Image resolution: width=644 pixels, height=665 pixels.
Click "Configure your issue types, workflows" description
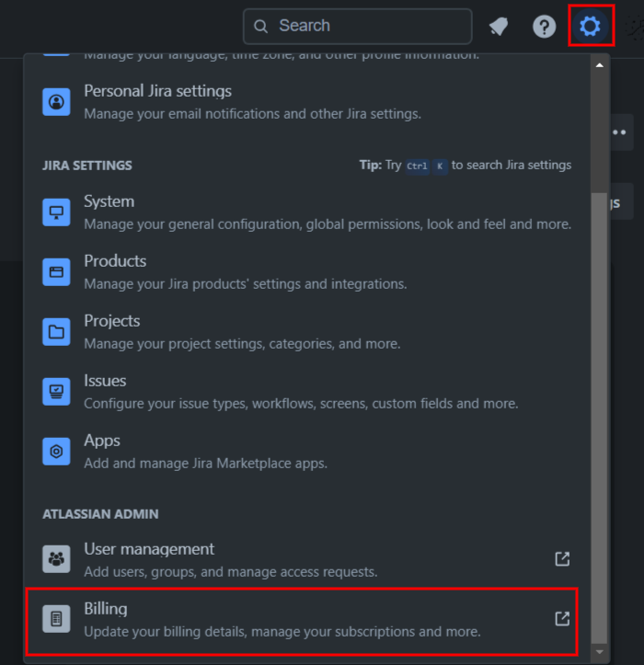301,404
